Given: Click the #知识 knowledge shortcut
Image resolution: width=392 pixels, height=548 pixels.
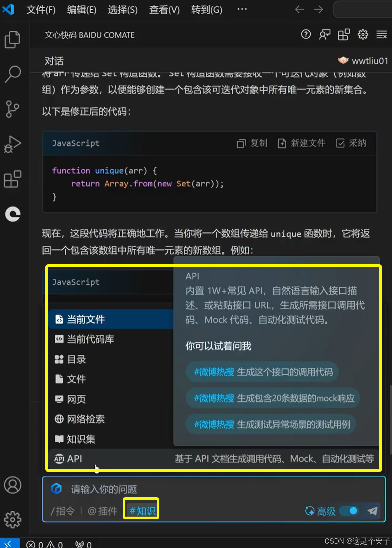Looking at the screenshot, I should coord(142,511).
